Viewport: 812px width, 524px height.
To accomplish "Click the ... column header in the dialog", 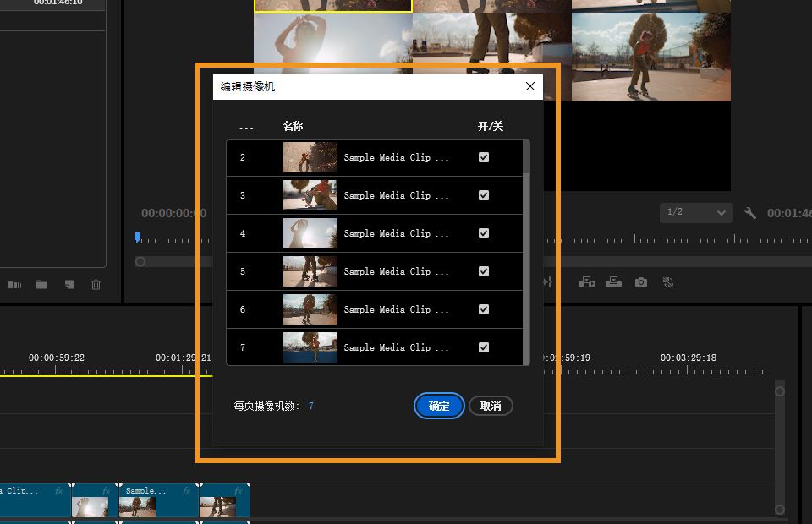I will point(246,126).
